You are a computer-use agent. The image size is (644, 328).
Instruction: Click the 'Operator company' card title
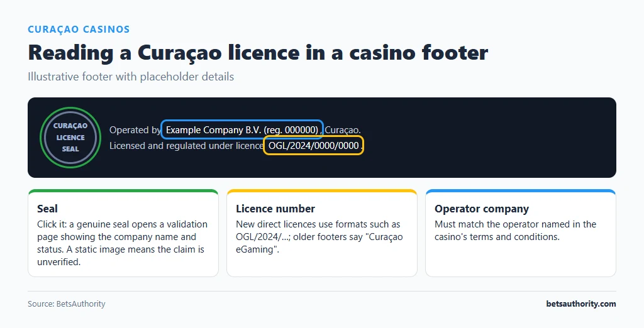pos(482,209)
